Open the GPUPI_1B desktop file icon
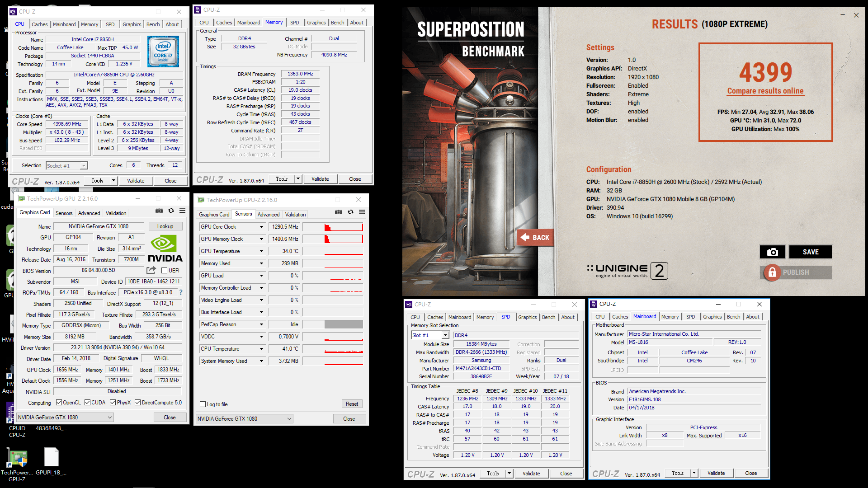The width and height of the screenshot is (868, 488). pos(51,462)
